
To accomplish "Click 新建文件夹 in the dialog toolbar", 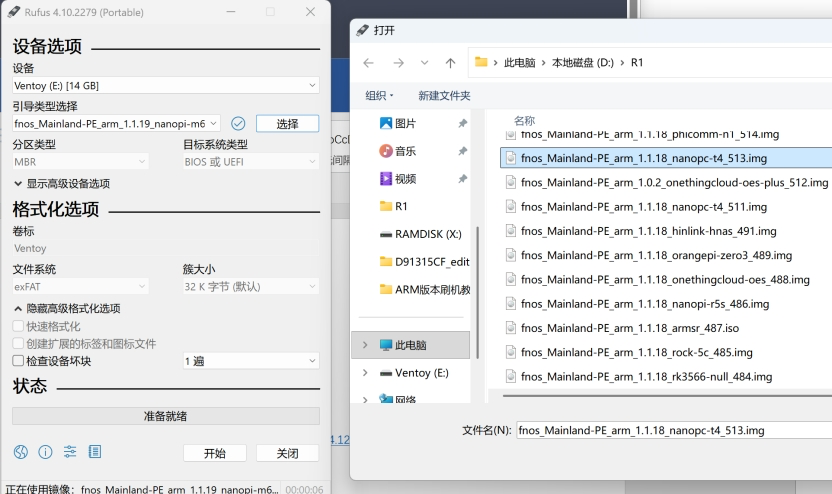I will coord(444,96).
